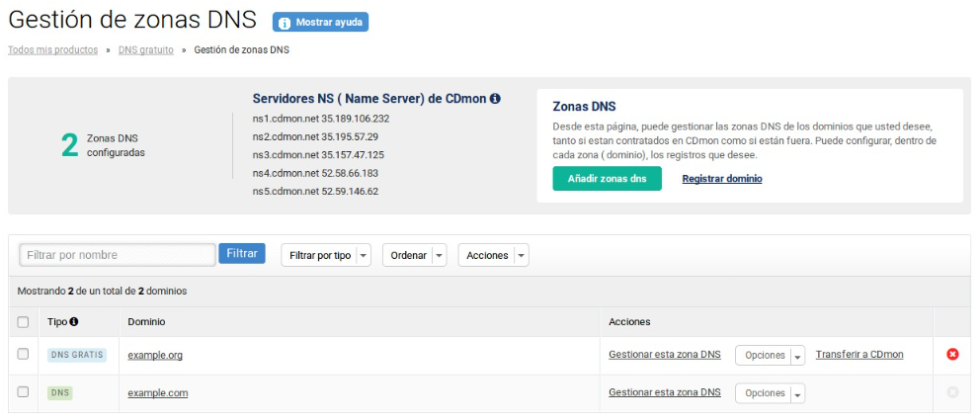Open Opciones dropdown for example.org
This screenshot has width=980, height=420.
(x=770, y=355)
